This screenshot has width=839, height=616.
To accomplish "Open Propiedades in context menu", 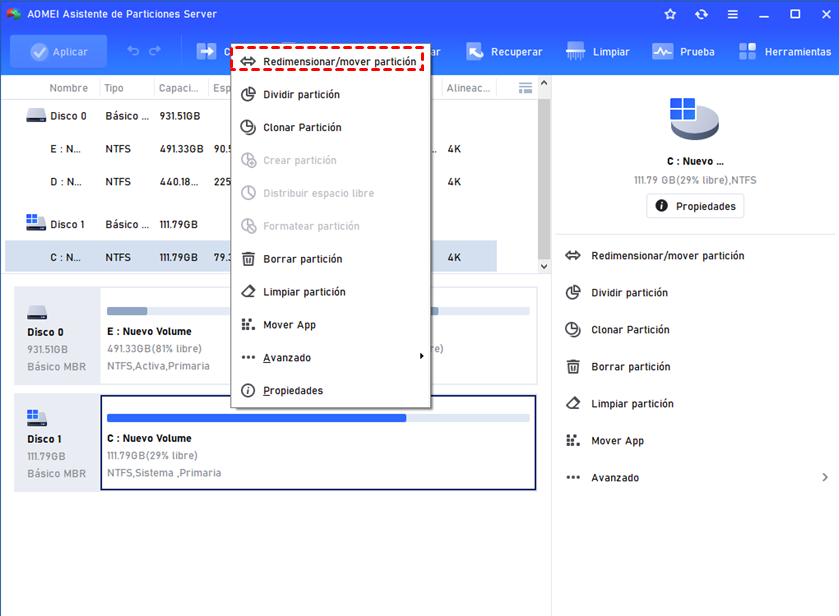I will tap(331, 391).
